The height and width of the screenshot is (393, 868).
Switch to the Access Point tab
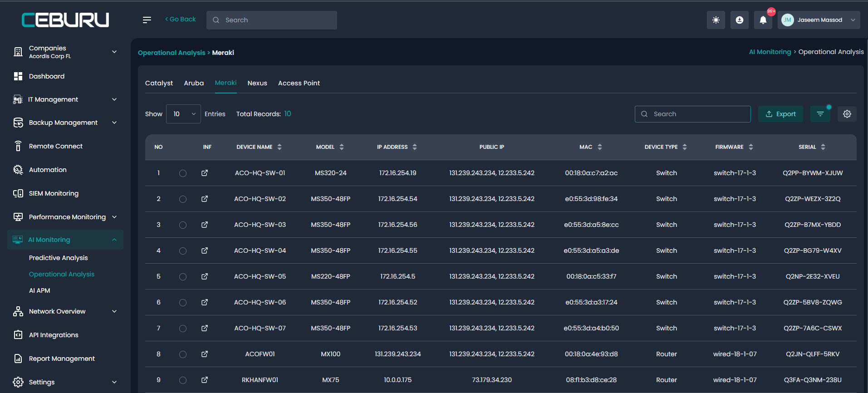tap(299, 83)
